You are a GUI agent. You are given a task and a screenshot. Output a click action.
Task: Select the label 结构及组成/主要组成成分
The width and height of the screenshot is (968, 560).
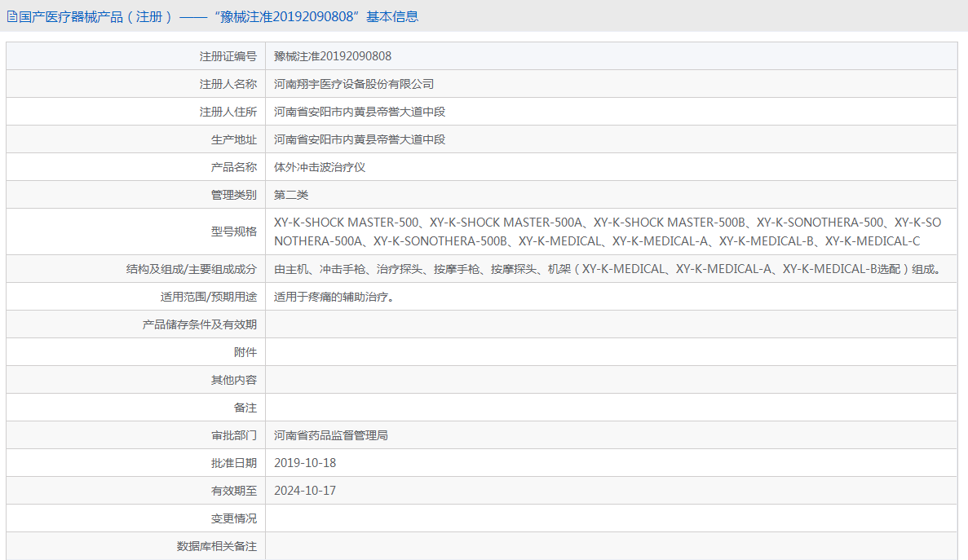[192, 269]
